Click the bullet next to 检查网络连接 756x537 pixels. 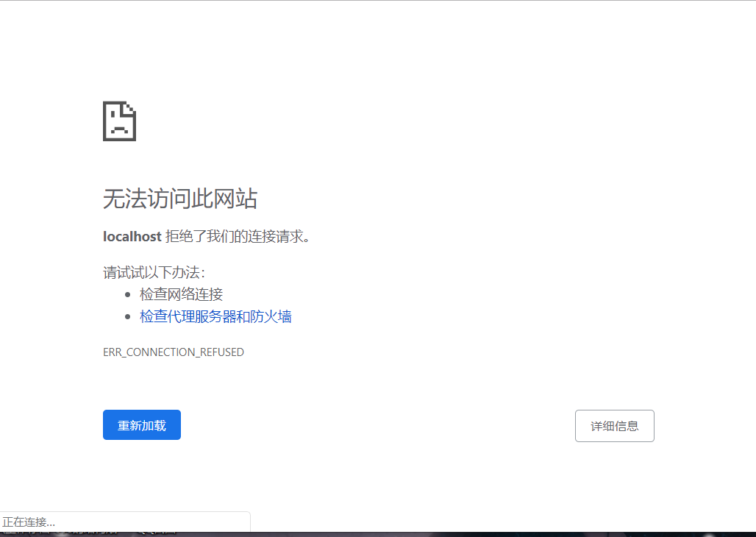tap(127, 294)
